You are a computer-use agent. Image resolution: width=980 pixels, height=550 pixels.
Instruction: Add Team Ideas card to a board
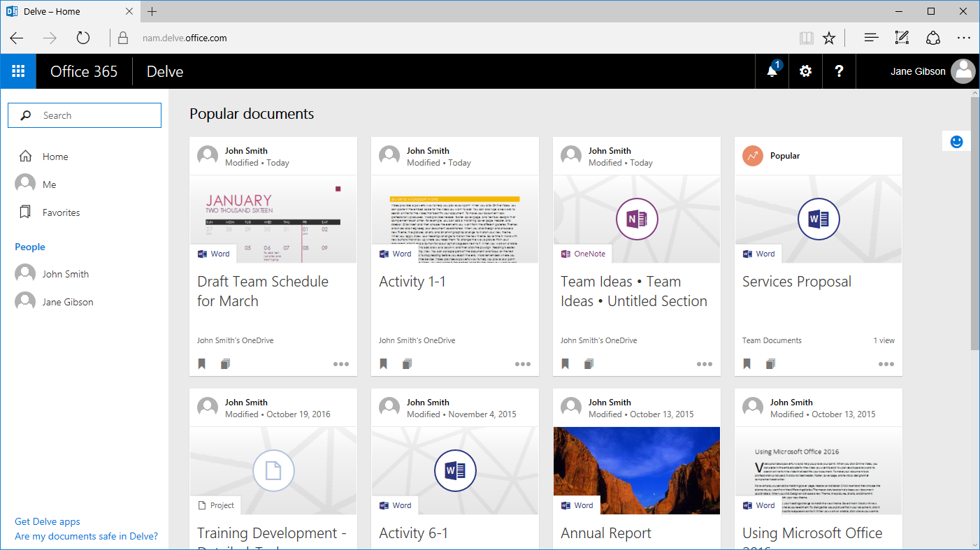point(589,363)
